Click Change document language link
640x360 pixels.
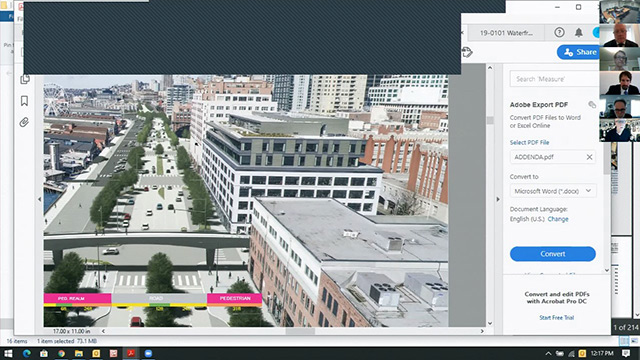pyautogui.click(x=558, y=219)
